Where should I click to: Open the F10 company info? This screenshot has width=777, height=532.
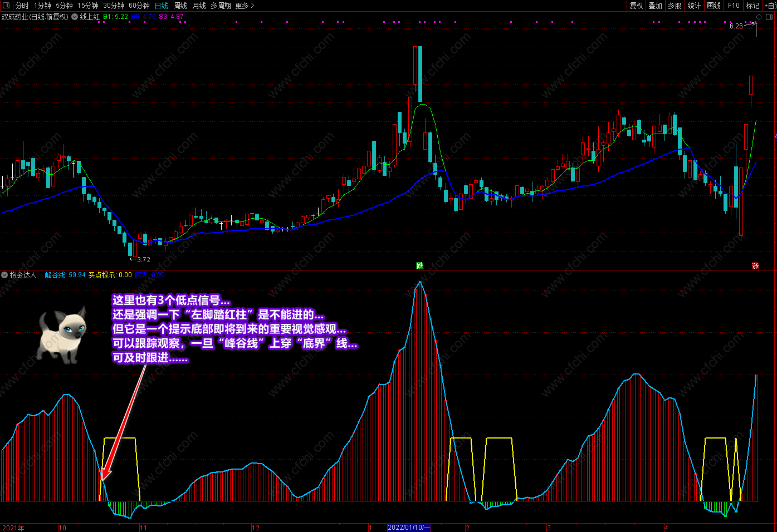pos(734,6)
